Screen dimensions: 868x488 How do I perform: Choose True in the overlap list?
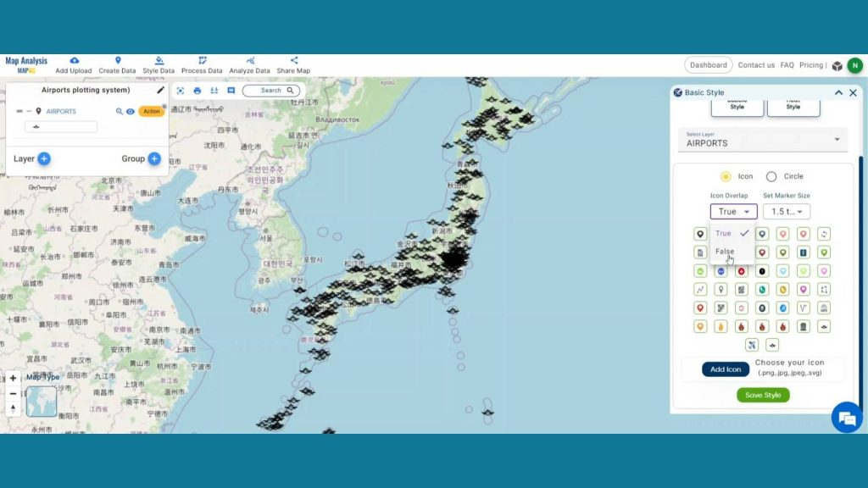(x=732, y=234)
